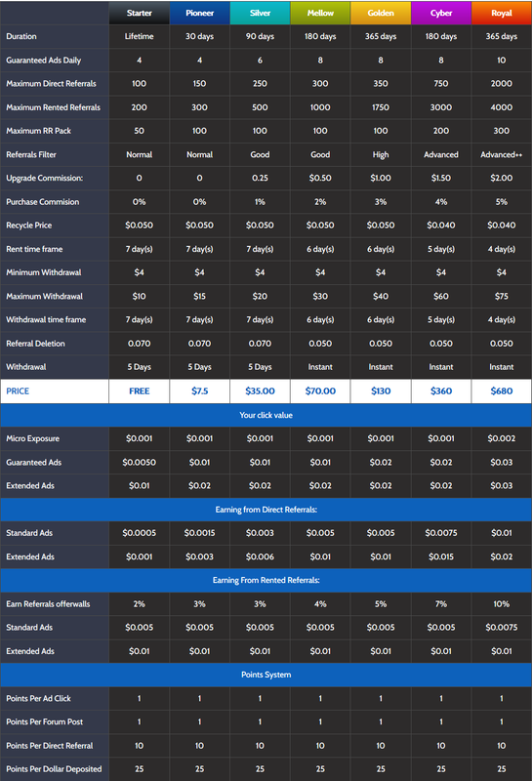
Task: Click '30 days' duration under Pioneer
Action: (200, 36)
